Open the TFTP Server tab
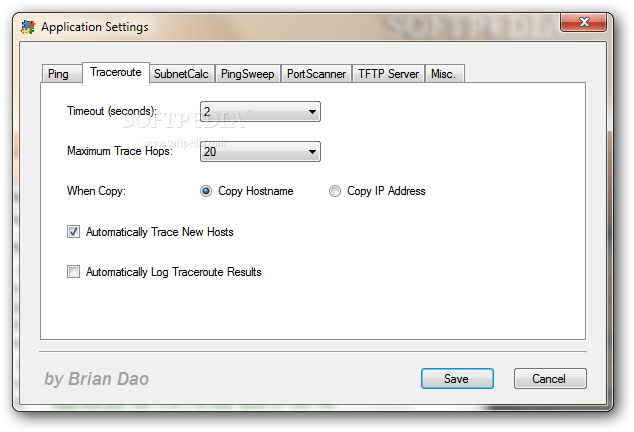 [x=388, y=74]
